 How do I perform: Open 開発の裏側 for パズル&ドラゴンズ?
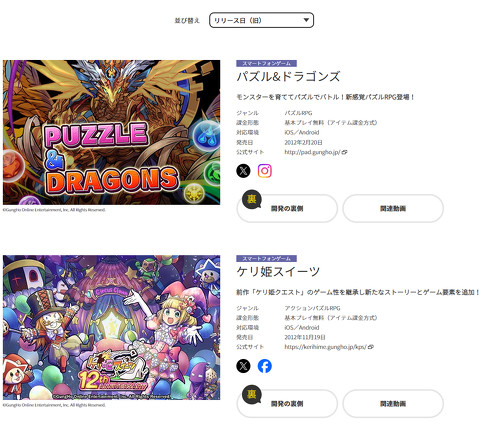[x=287, y=208]
